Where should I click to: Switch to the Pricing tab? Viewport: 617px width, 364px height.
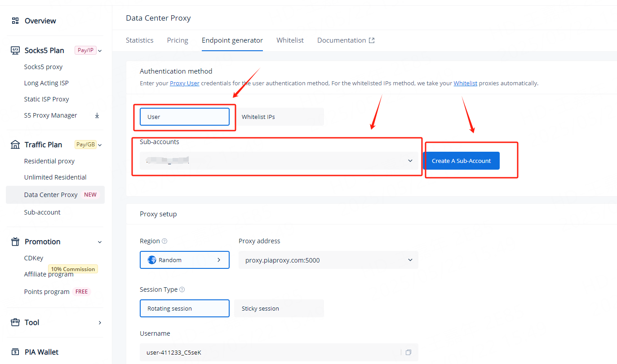178,40
